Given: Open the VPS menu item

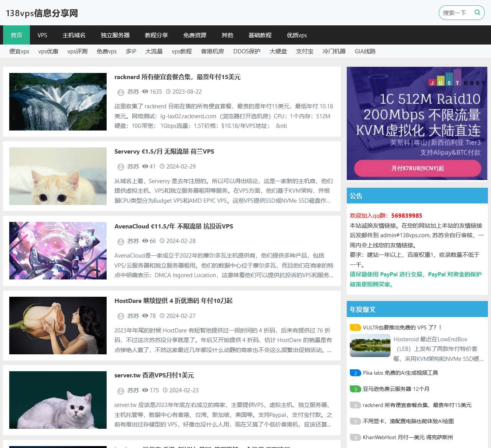Looking at the screenshot, I should (42, 35).
